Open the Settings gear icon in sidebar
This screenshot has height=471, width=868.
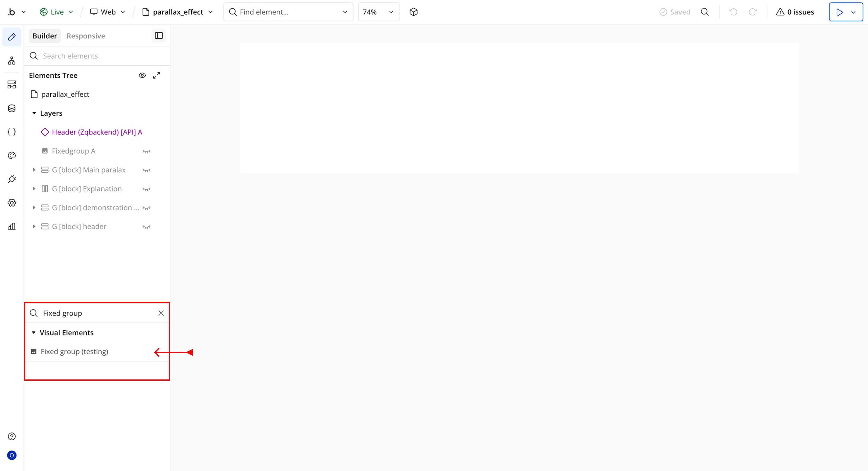click(12, 203)
